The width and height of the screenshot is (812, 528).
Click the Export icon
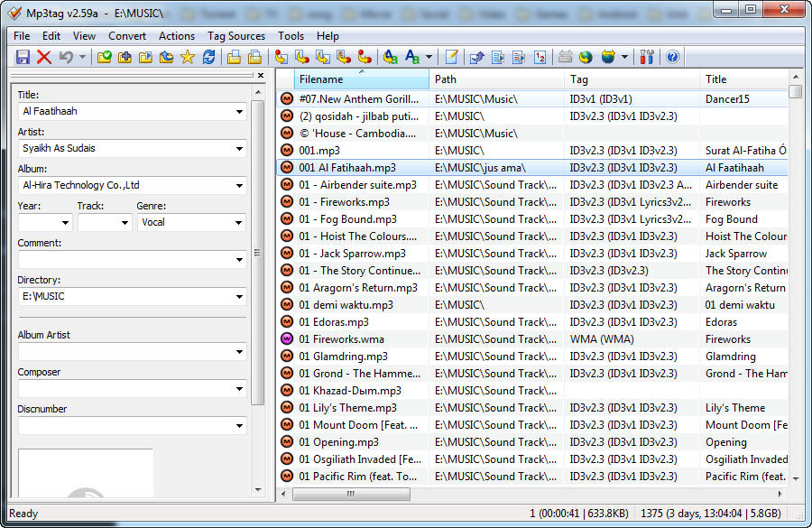point(476,57)
